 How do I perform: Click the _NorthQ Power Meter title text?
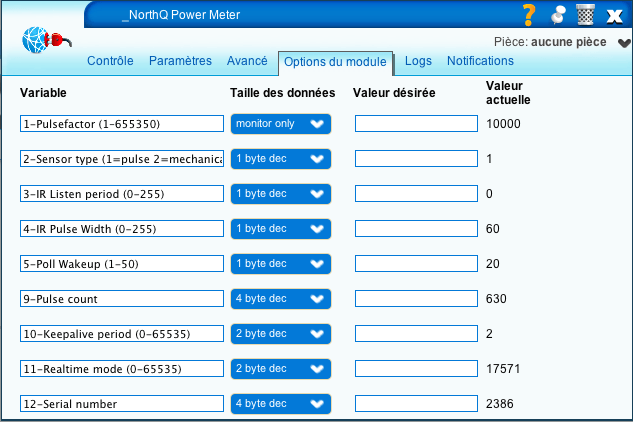[181, 15]
